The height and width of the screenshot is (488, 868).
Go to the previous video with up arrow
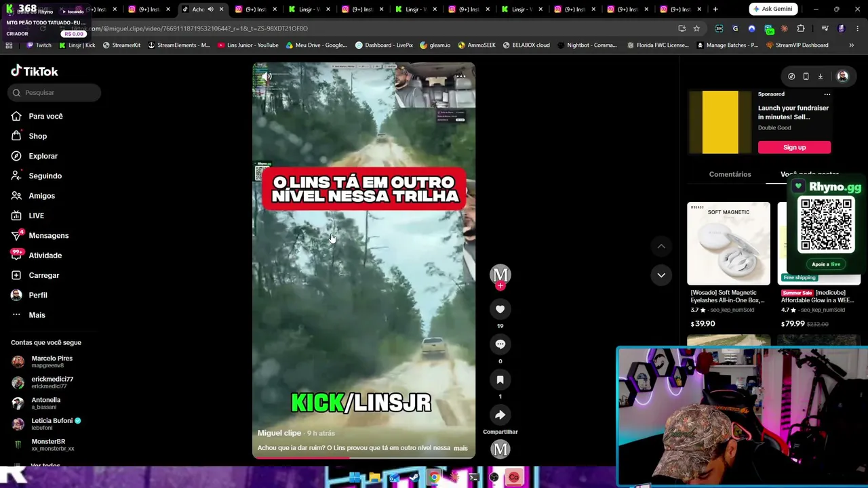[x=661, y=246]
